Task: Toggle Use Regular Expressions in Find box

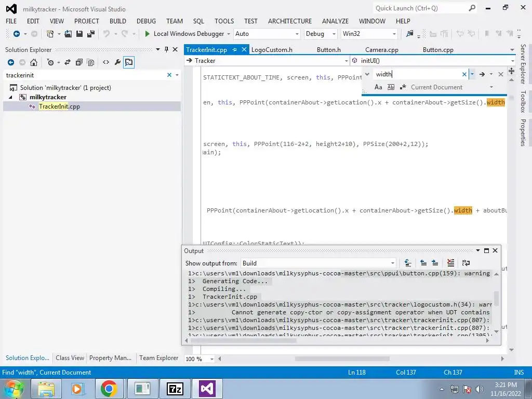Action: click(x=403, y=87)
